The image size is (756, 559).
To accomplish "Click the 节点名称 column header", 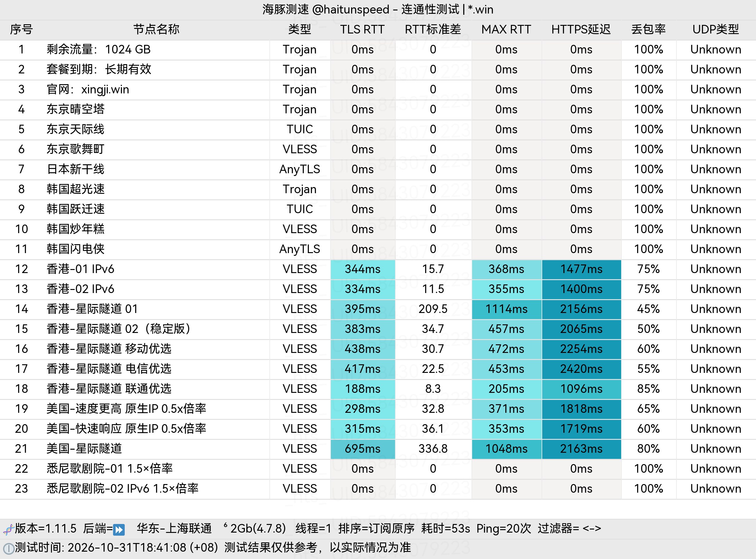I will (x=156, y=29).
